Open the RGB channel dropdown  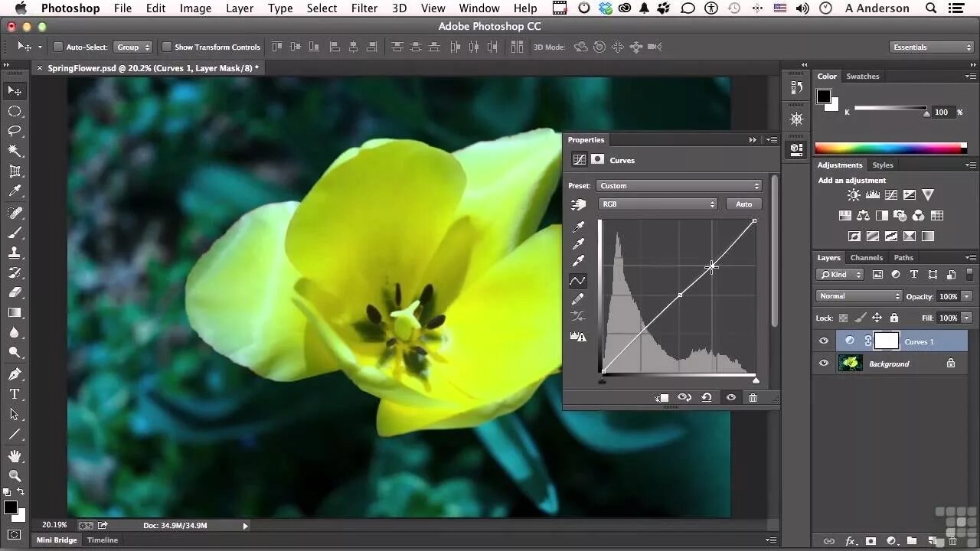click(658, 204)
